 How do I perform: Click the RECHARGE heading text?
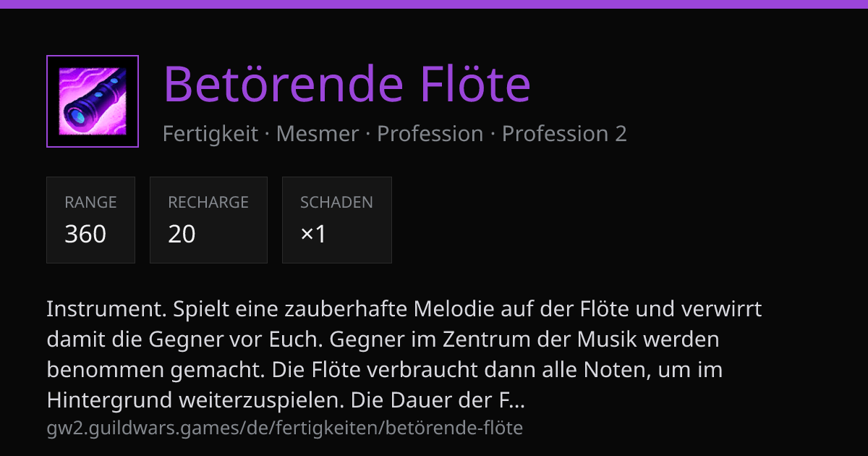pyautogui.click(x=208, y=203)
